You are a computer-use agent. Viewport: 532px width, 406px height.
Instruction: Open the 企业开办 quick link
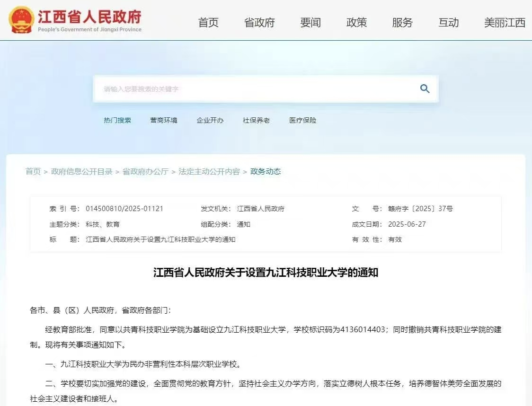pos(210,120)
